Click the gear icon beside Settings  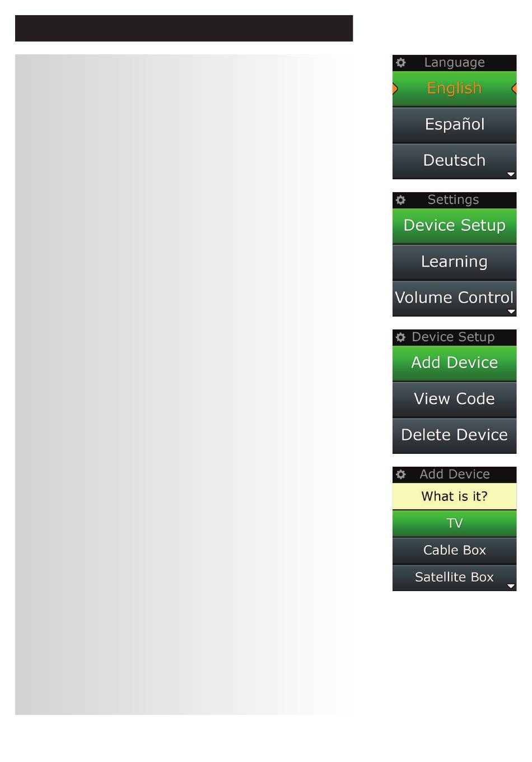tap(400, 200)
